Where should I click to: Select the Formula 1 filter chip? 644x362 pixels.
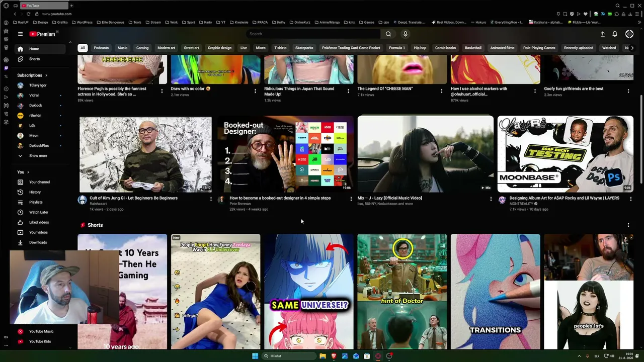coord(397,48)
